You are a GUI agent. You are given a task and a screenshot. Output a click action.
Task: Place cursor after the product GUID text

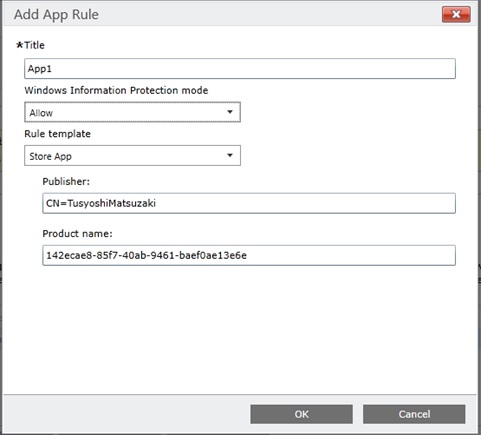248,256
